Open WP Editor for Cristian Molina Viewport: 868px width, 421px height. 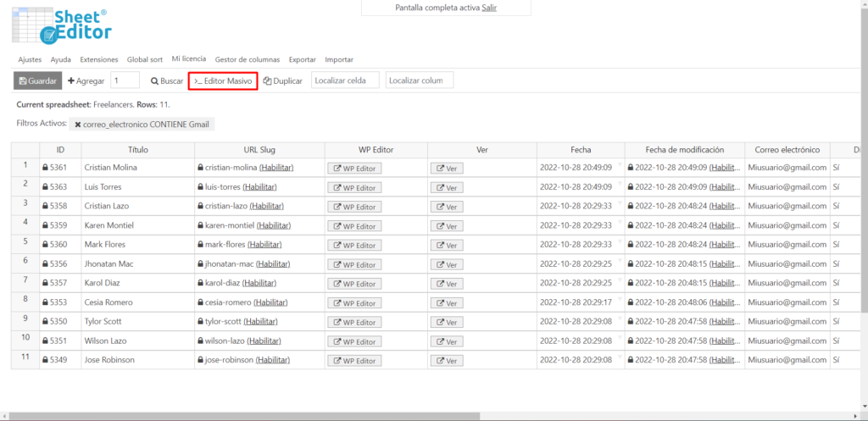click(354, 168)
